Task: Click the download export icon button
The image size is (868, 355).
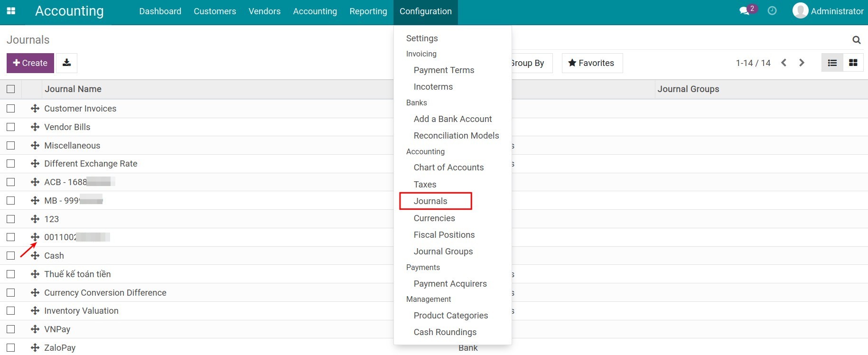Action: coord(66,63)
